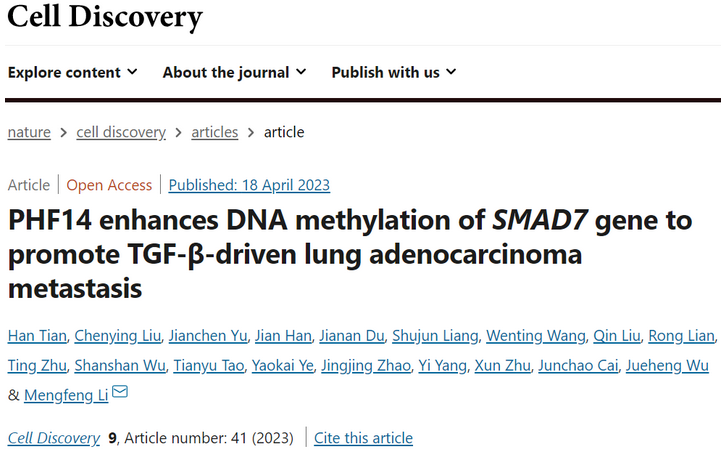Image resolution: width=724 pixels, height=452 pixels.
Task: Click the Cell Discovery journal logo title
Action: (x=104, y=17)
